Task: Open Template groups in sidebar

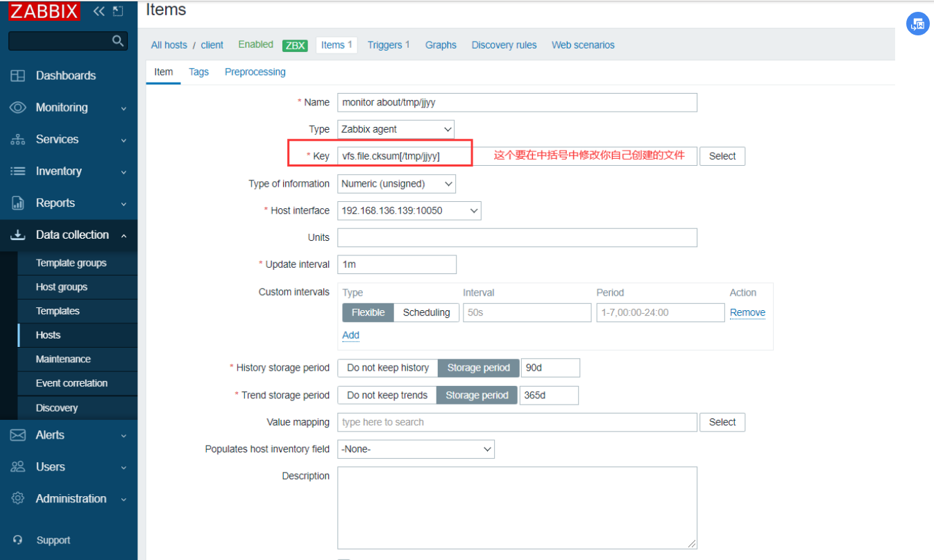Action: [x=71, y=263]
